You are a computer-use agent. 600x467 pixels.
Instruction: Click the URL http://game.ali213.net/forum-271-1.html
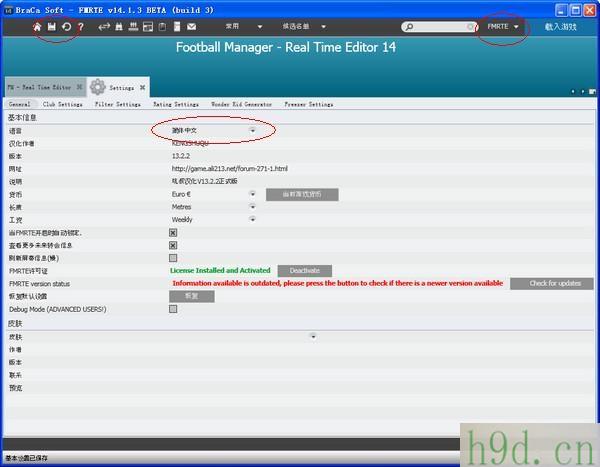click(x=230, y=168)
